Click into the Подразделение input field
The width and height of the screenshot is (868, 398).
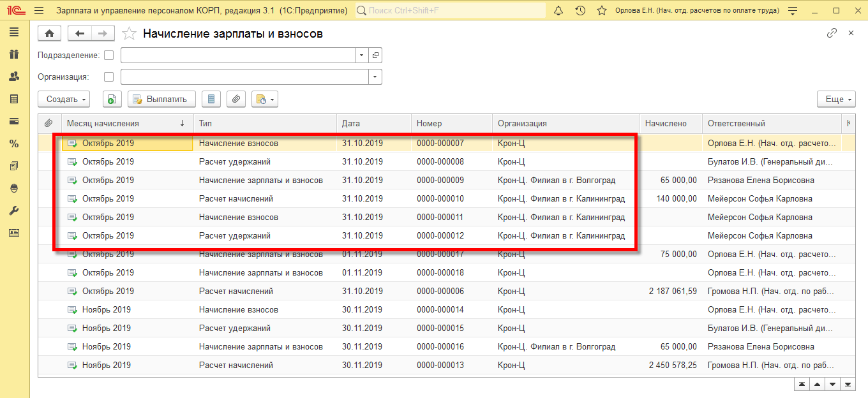point(238,55)
